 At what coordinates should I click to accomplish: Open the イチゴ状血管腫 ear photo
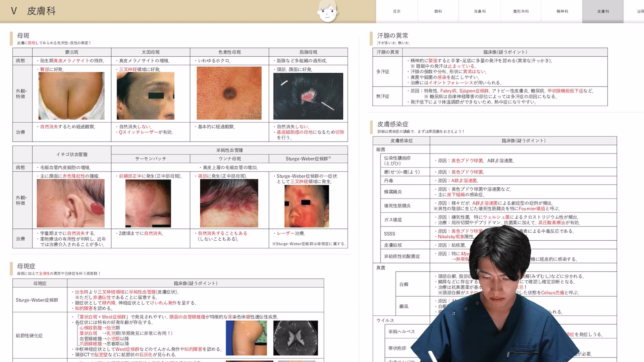[x=71, y=203]
